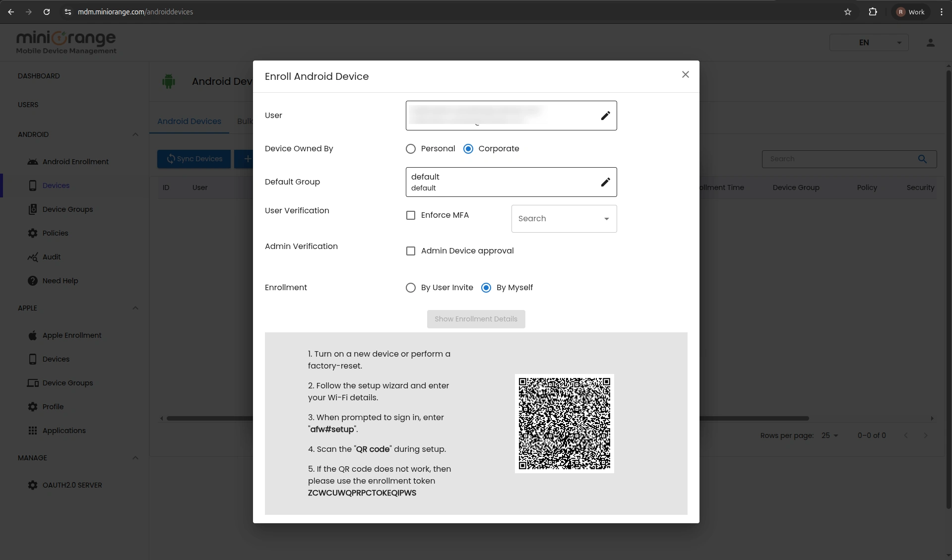Enable the Enforce MFA checkbox
The width and height of the screenshot is (952, 560).
[411, 215]
